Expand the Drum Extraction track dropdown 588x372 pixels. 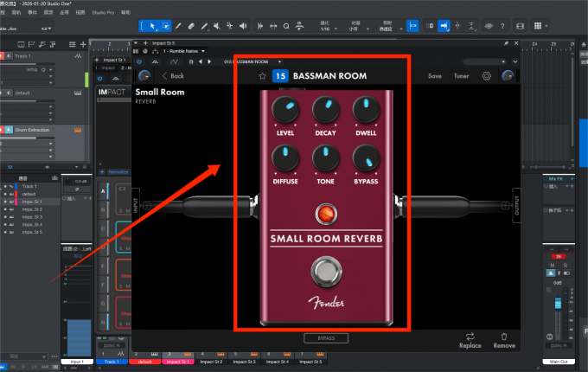(x=50, y=144)
